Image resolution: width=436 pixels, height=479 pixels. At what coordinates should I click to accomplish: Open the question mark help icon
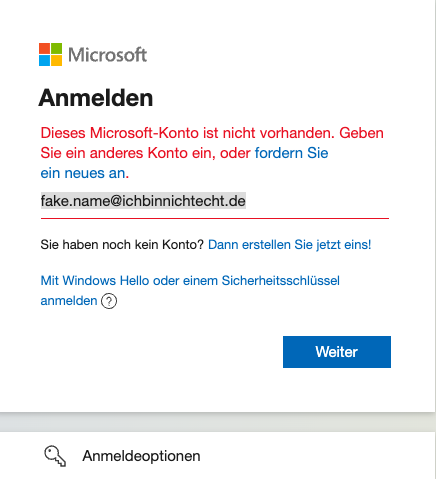point(109,301)
